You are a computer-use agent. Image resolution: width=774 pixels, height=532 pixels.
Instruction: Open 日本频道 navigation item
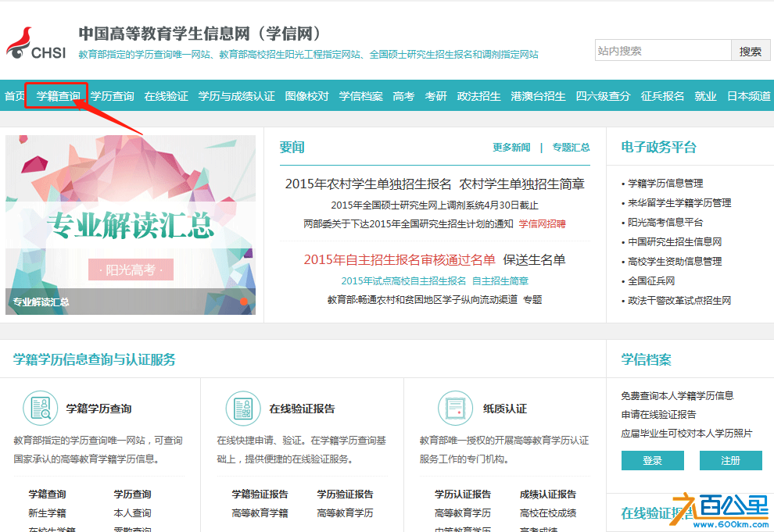[749, 96]
